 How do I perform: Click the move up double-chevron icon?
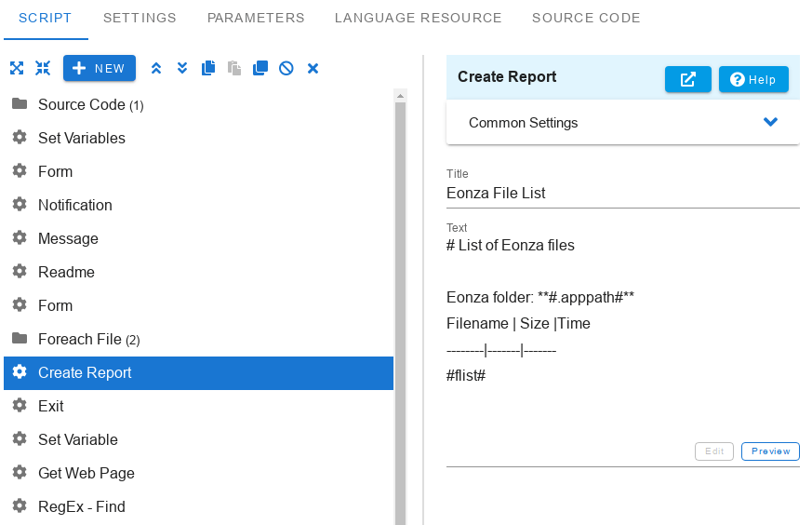[156, 68]
